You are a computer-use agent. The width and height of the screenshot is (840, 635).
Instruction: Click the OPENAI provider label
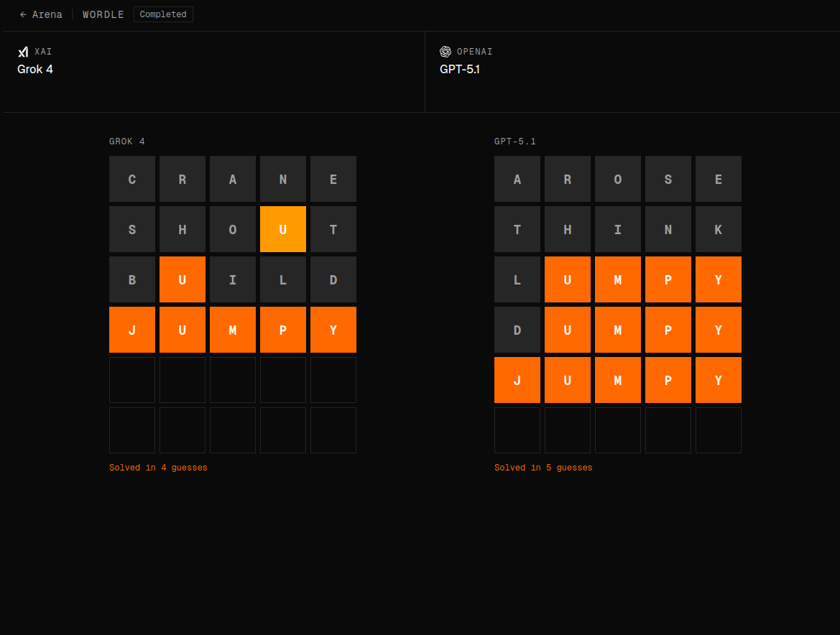tap(474, 52)
